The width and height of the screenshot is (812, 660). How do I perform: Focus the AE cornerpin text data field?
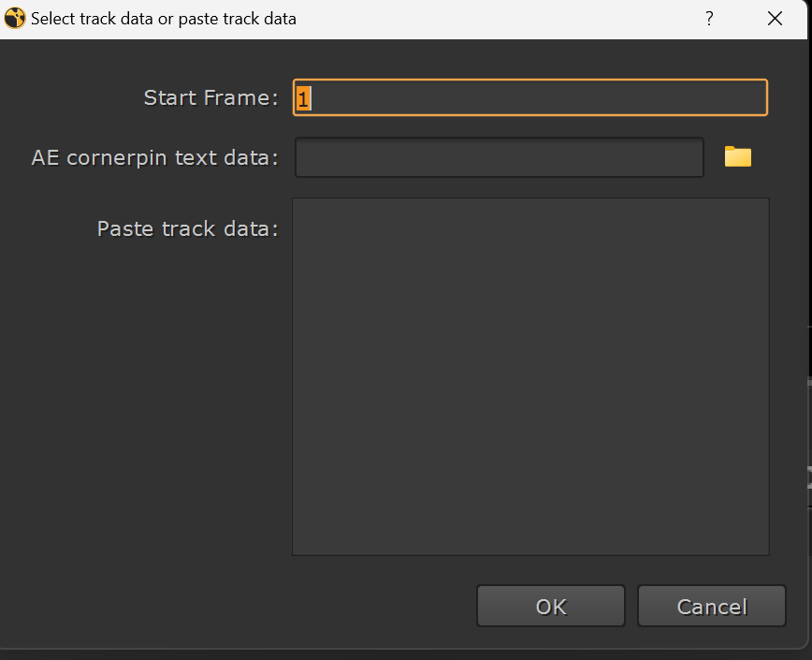pyautogui.click(x=499, y=156)
